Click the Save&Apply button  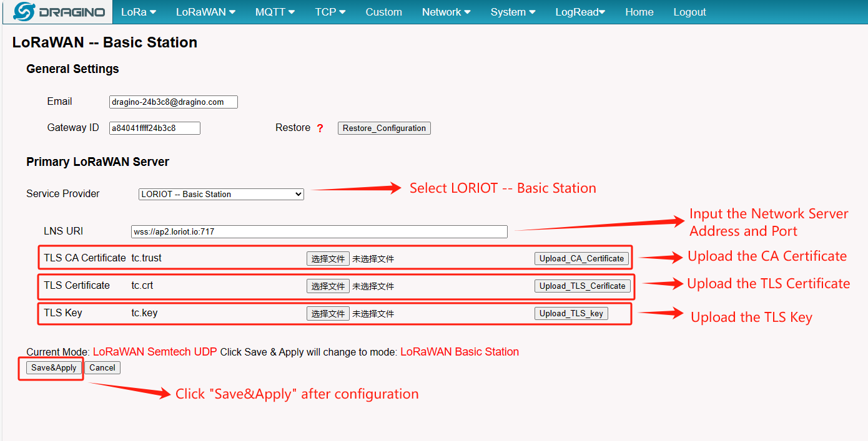coord(54,368)
